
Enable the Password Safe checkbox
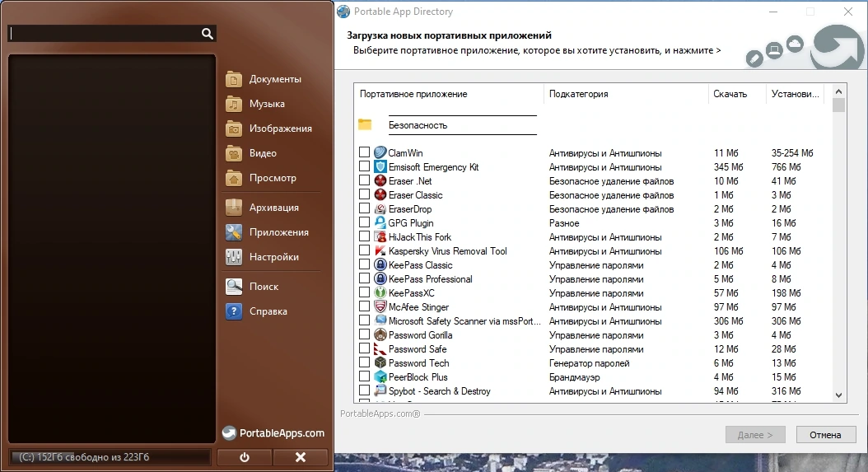pyautogui.click(x=364, y=348)
